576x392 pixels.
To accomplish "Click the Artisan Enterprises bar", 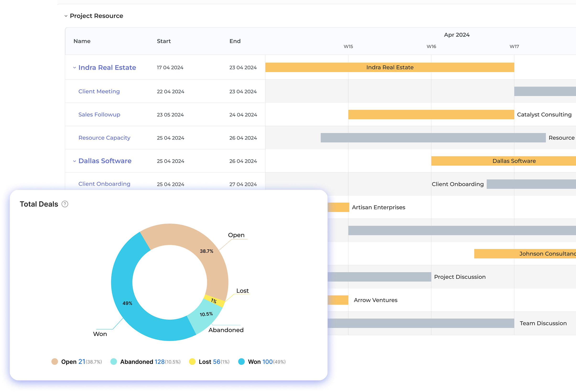I will pos(338,207).
